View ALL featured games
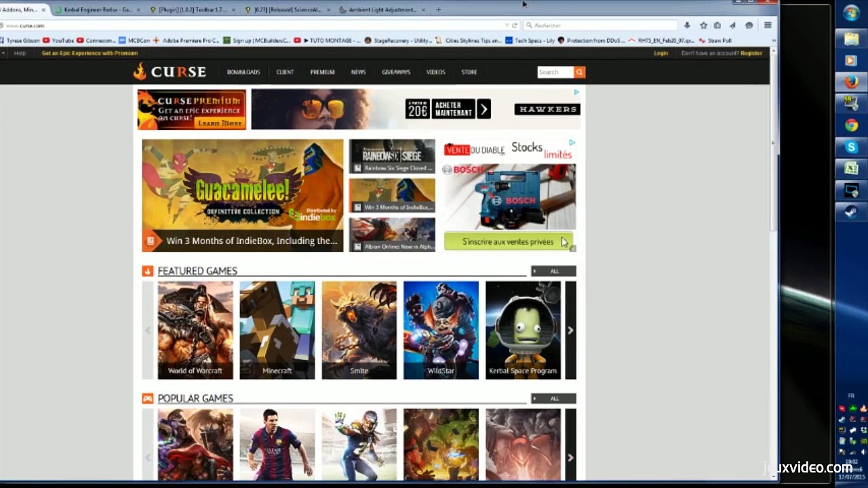Screen dimensions: 868x488 click(553, 271)
